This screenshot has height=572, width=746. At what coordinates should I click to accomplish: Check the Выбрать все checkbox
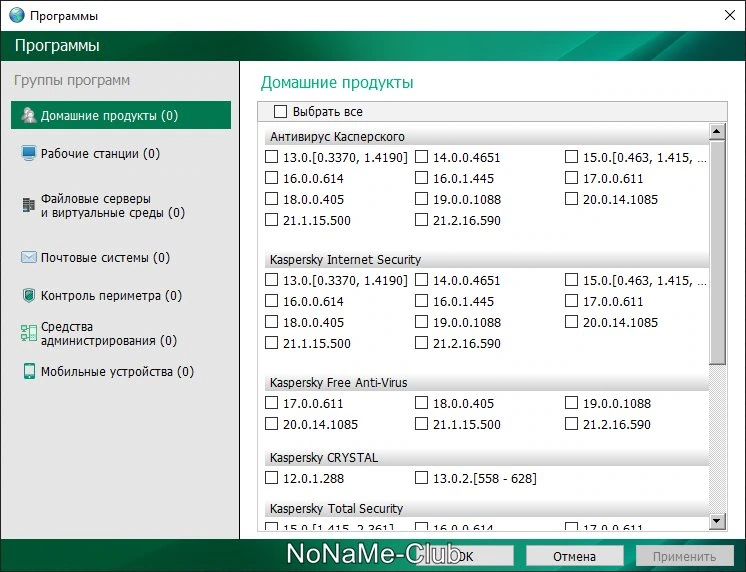pos(280,111)
